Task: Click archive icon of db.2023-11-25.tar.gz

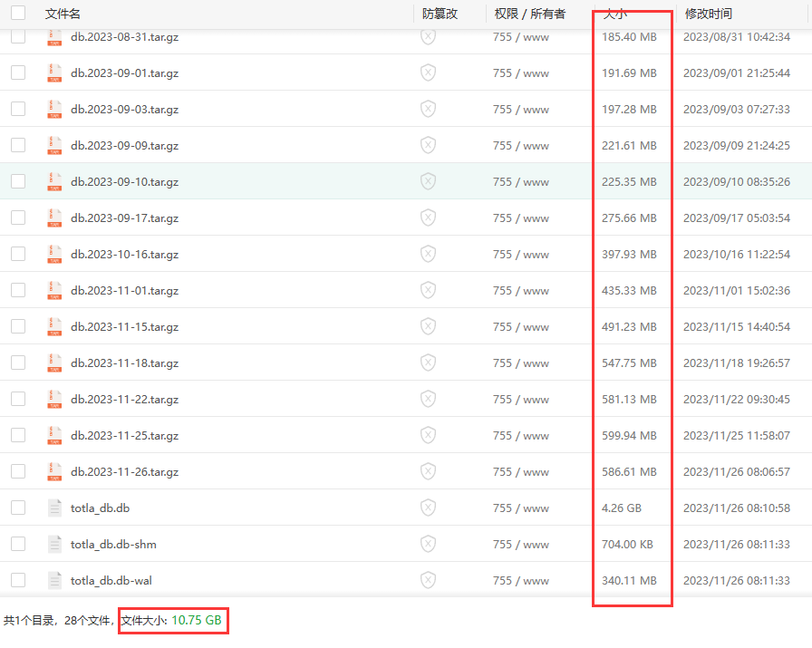Action: 54,435
